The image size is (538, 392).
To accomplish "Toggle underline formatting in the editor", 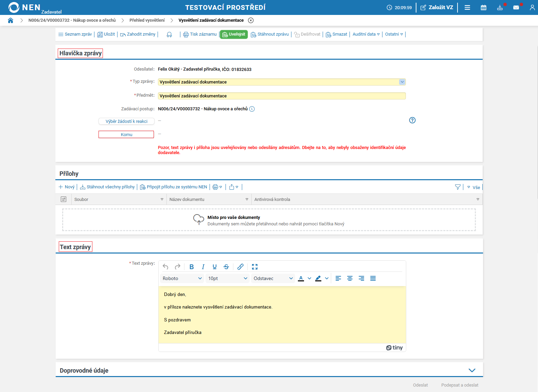I will [x=214, y=267].
